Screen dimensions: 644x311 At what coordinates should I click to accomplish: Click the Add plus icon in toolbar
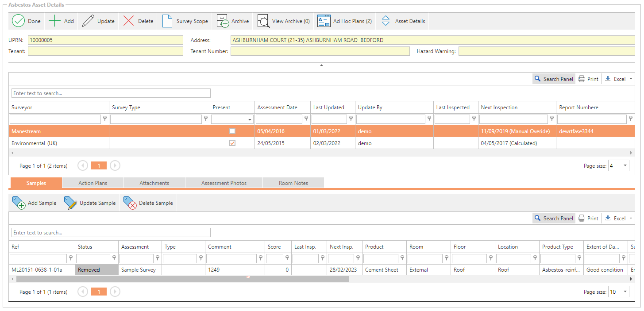coord(54,21)
